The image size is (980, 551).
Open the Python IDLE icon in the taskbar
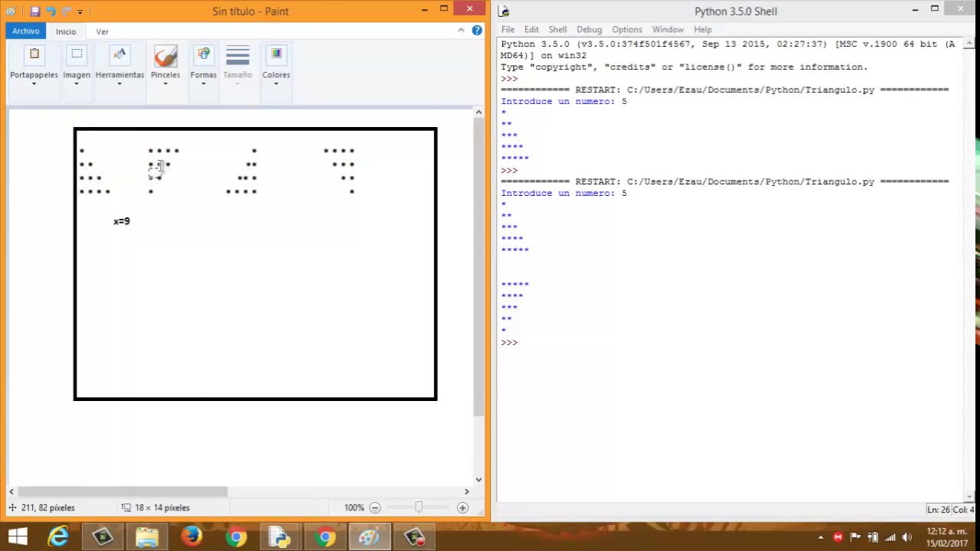pyautogui.click(x=279, y=537)
